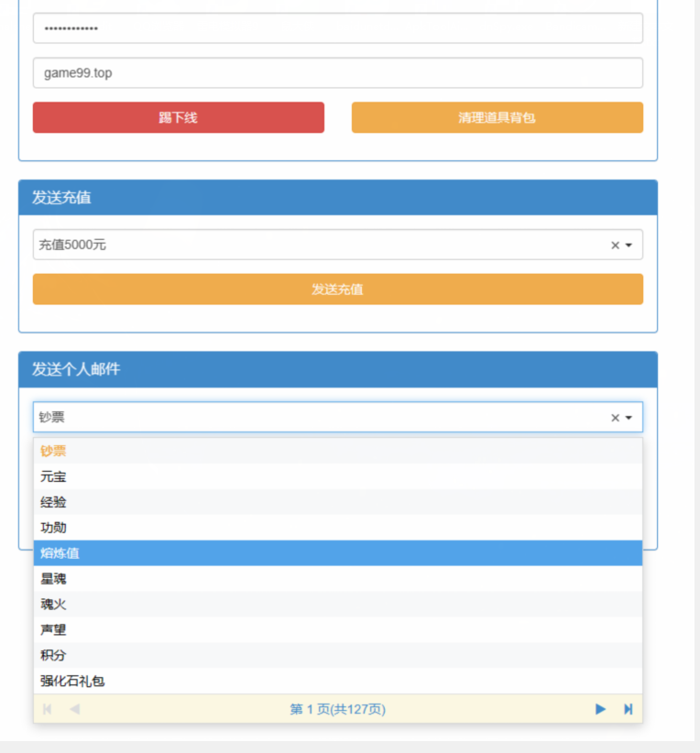Viewport: 700px width, 753px height.
Task: Click the previous page pager arrow
Action: 74,709
